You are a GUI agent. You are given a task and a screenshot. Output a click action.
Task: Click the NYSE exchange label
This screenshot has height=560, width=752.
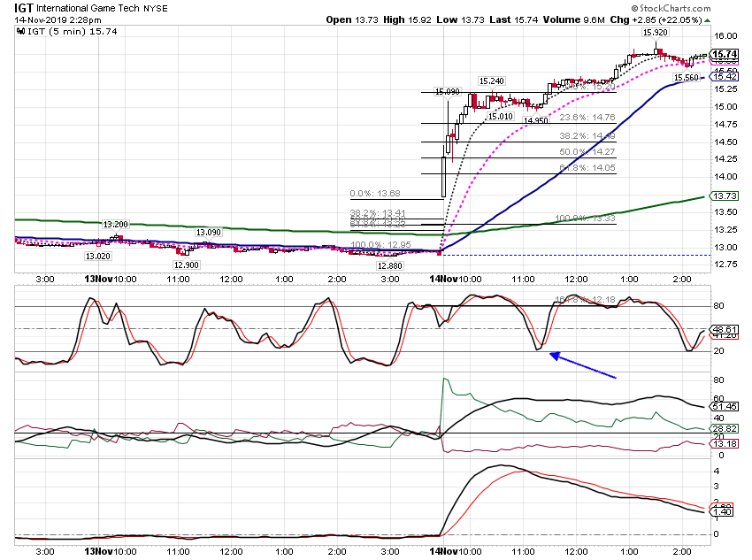156,9
